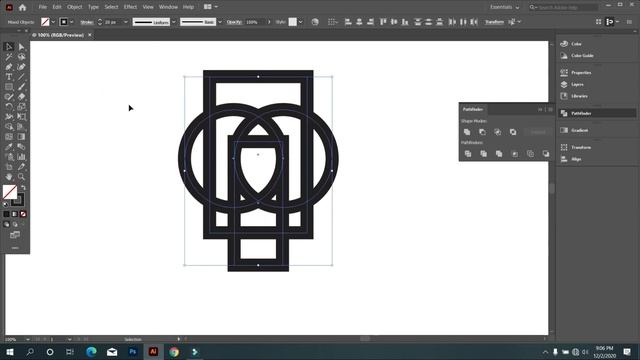The image size is (640, 360).
Task: Open the File menu
Action: click(42, 7)
